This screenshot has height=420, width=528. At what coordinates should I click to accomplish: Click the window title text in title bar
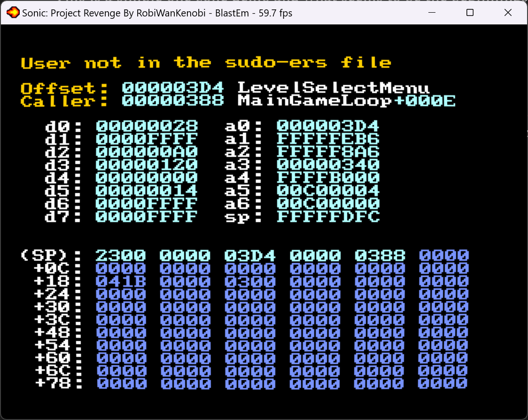coord(157,13)
